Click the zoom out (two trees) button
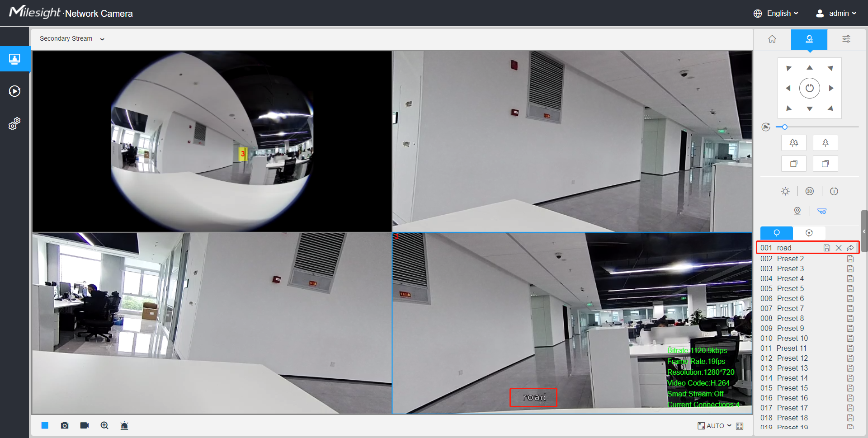This screenshot has height=438, width=868. click(794, 143)
